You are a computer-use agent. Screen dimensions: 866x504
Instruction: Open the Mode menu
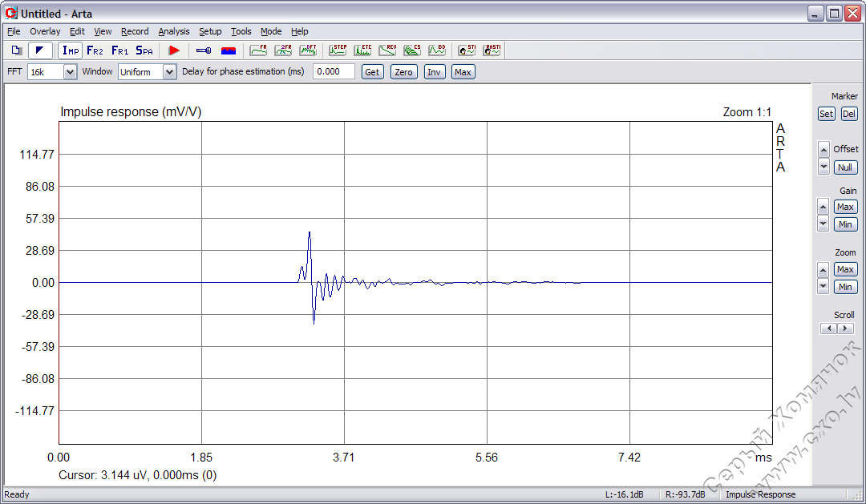click(271, 31)
